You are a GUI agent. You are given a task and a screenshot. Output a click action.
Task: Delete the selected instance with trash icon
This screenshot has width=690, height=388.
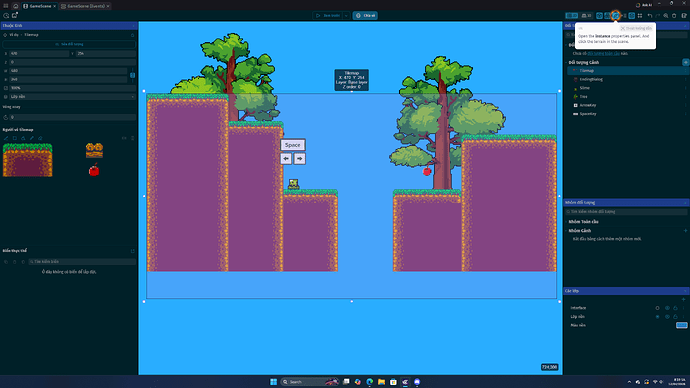[x=674, y=15]
